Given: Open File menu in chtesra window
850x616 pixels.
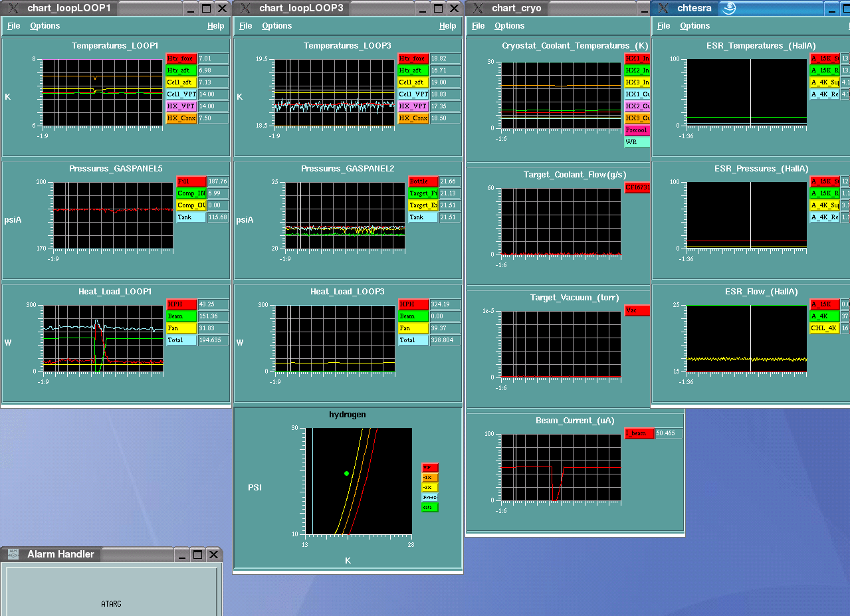Looking at the screenshot, I should (664, 26).
